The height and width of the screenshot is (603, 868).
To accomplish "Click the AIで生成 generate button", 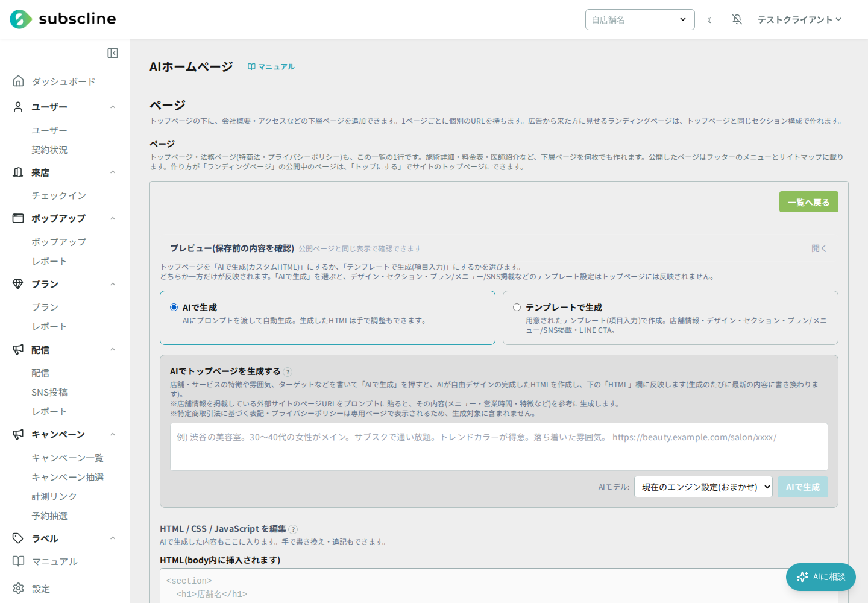I will click(x=803, y=487).
